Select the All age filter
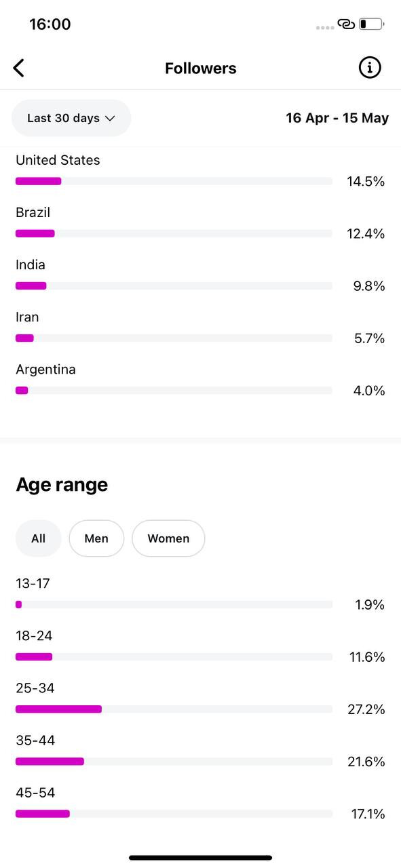Image resolution: width=401 pixels, height=868 pixels. (39, 538)
